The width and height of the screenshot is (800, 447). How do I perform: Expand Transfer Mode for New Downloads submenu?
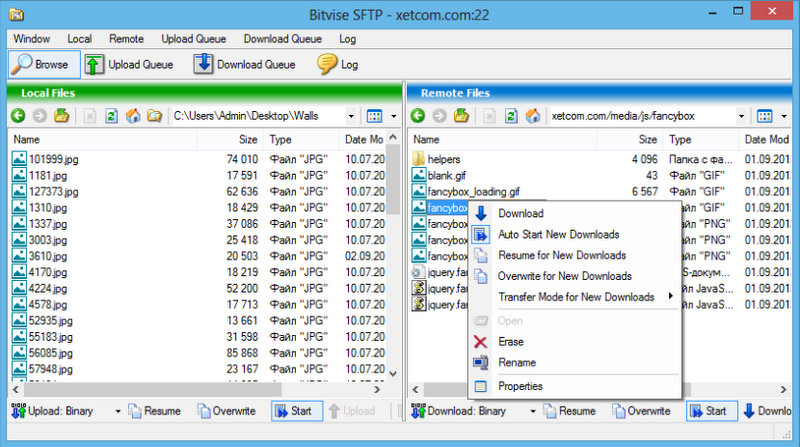click(576, 297)
